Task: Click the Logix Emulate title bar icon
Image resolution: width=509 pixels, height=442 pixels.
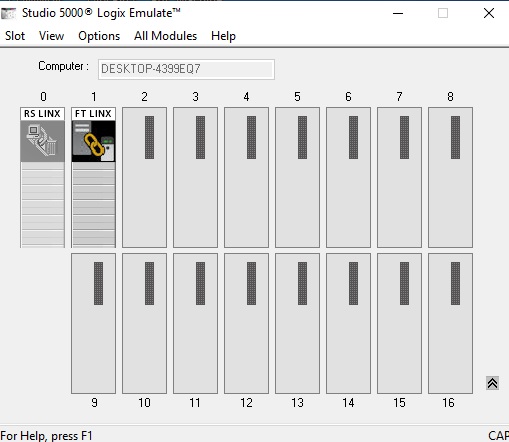Action: pos(8,13)
